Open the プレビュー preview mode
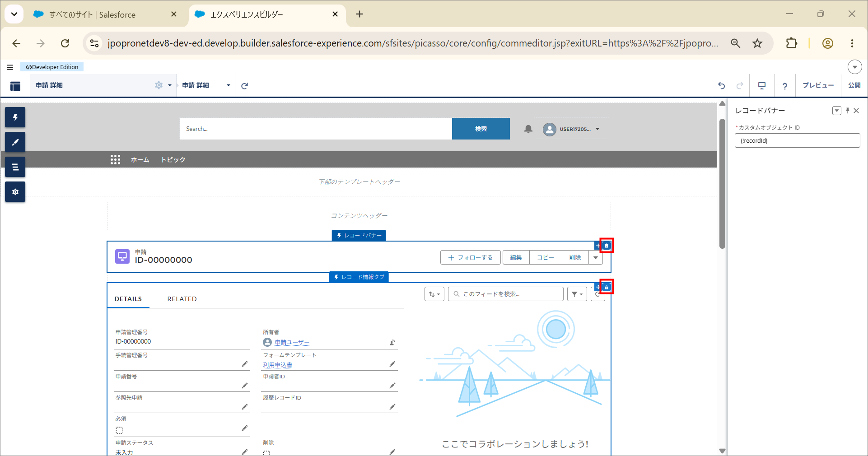 coord(818,85)
